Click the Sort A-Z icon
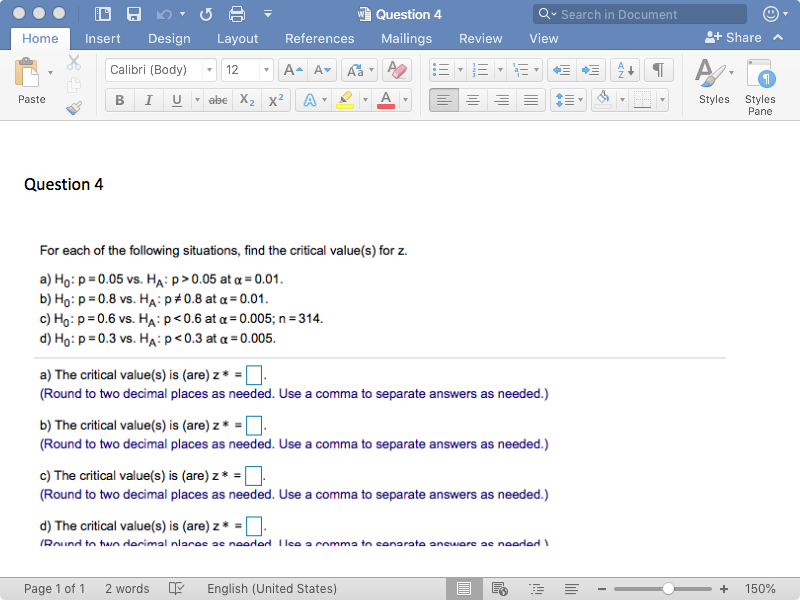Viewport: 800px width, 600px height. 624,70
